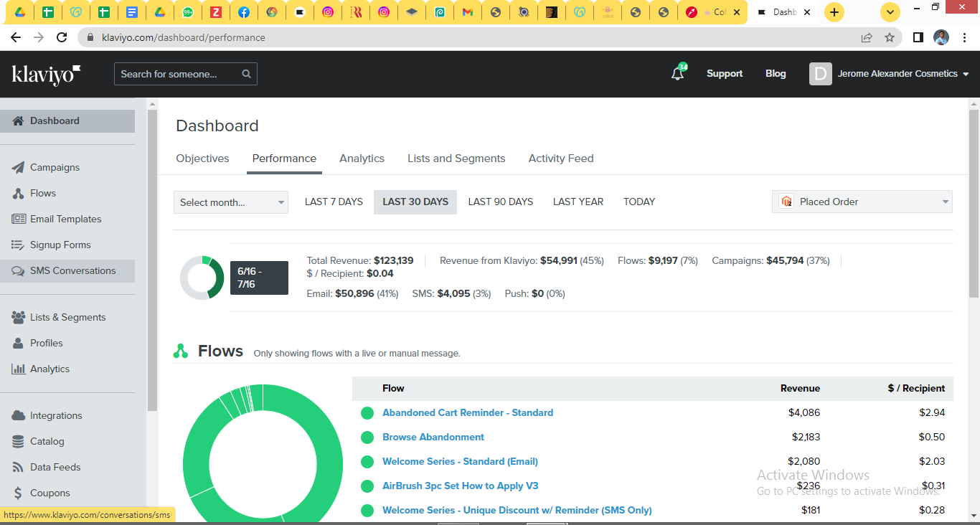Bookmark this page with star icon
Image resolution: width=980 pixels, height=525 pixels.
tap(890, 37)
